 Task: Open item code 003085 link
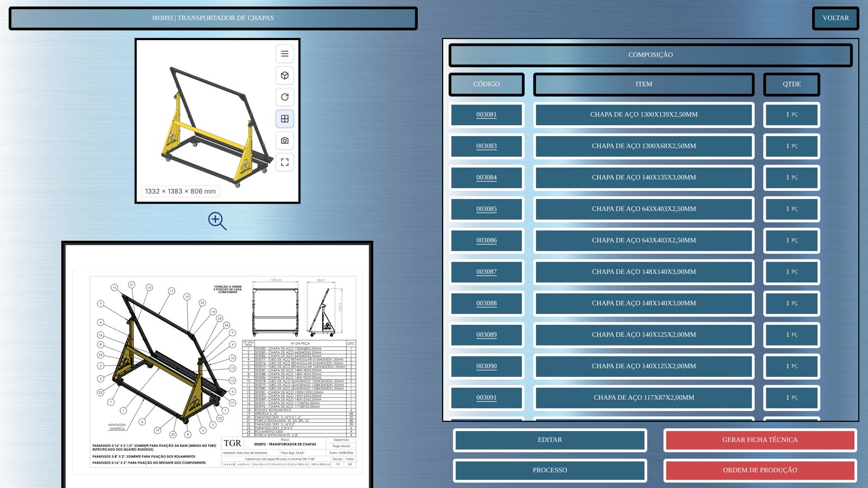pos(487,209)
